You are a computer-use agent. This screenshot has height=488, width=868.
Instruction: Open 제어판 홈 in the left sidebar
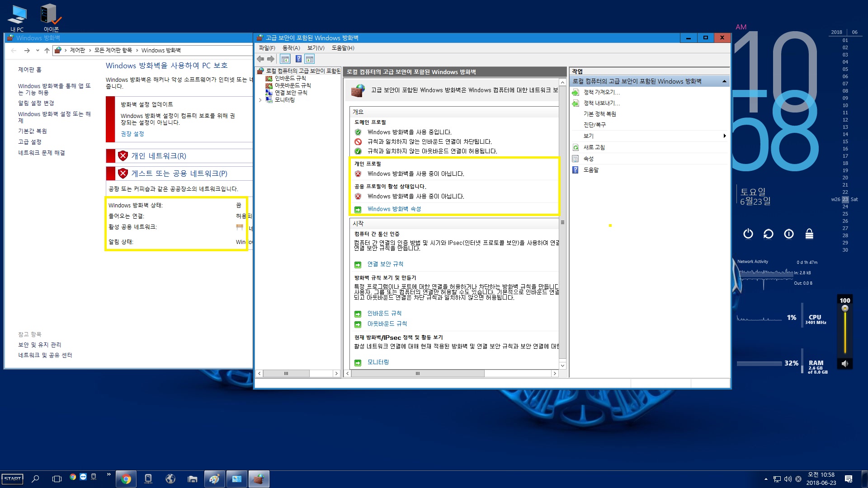click(x=30, y=70)
